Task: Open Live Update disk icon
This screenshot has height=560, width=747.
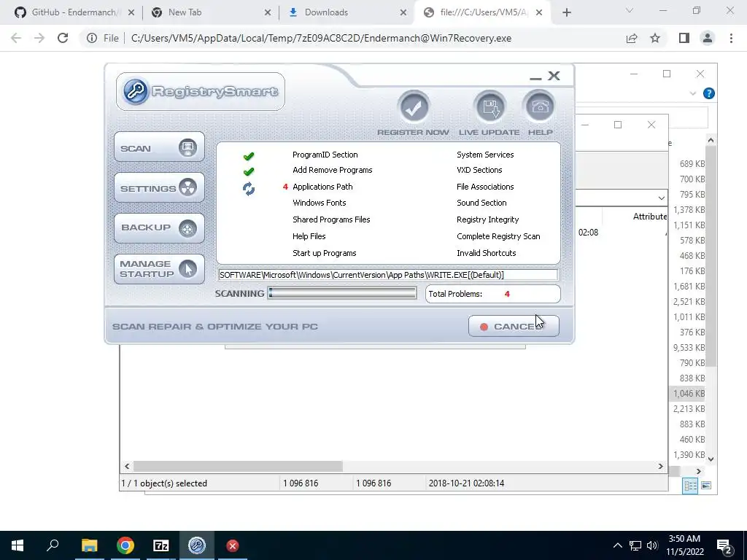Action: 489,108
